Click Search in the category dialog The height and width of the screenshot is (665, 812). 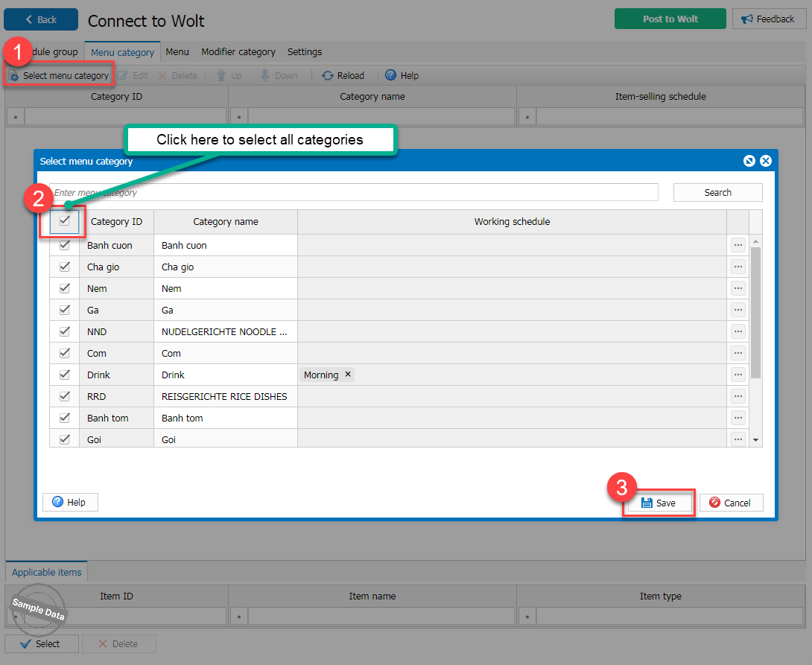point(717,193)
